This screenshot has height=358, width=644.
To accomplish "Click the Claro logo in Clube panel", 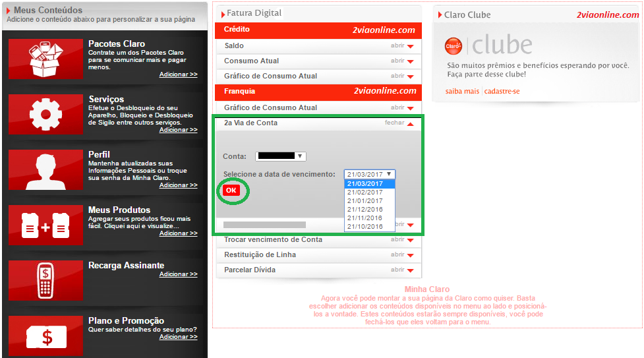I will click(x=454, y=45).
